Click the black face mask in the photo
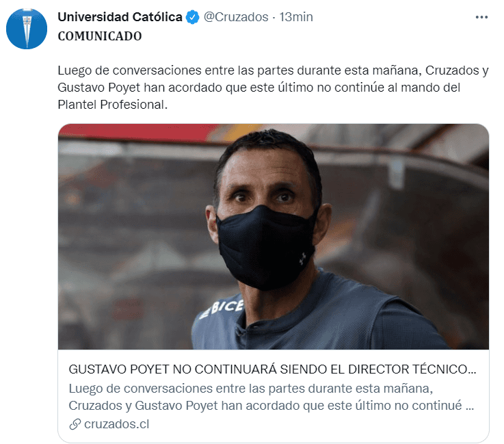504x444 pixels. pos(265,248)
